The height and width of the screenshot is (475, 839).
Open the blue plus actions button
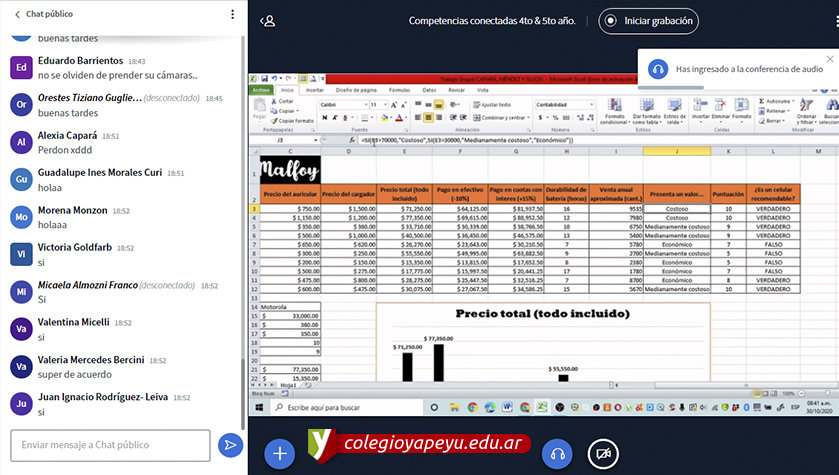[279, 453]
